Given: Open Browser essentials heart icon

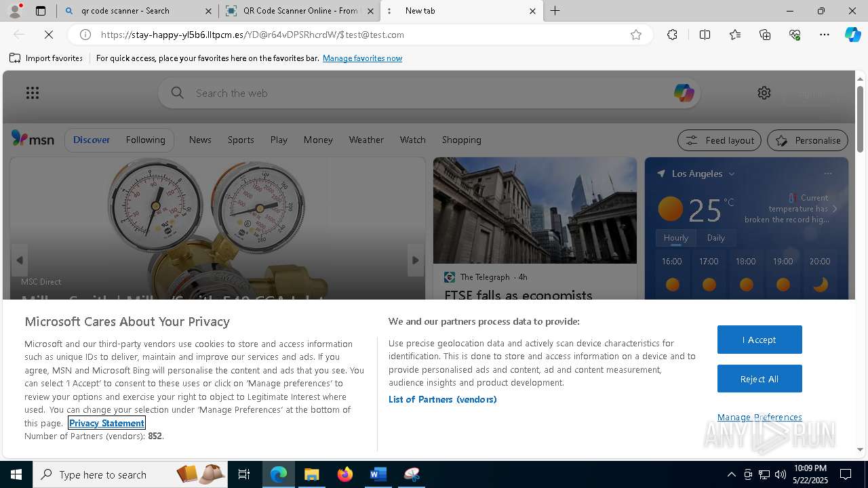Looking at the screenshot, I should 795,35.
